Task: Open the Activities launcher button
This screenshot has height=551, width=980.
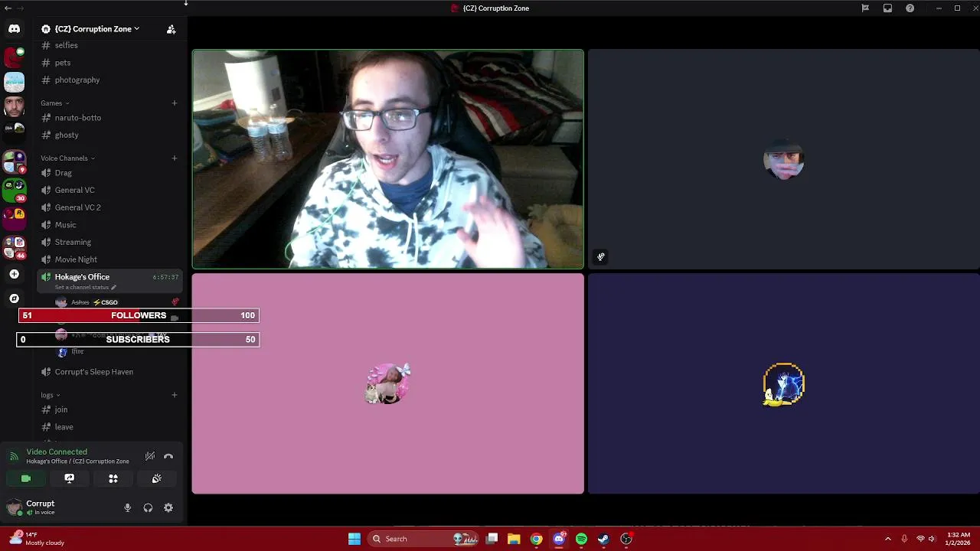Action: pyautogui.click(x=113, y=478)
